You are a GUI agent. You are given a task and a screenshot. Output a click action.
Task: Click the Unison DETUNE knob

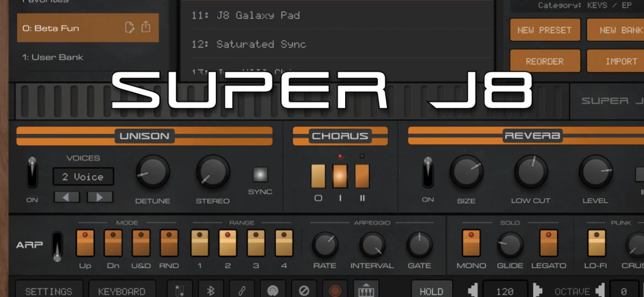pos(153,172)
